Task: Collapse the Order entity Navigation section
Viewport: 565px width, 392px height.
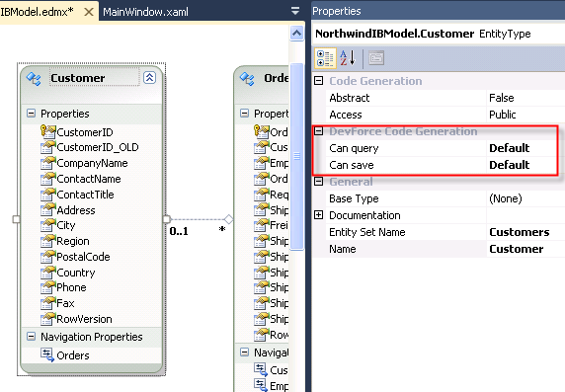Action: point(244,352)
